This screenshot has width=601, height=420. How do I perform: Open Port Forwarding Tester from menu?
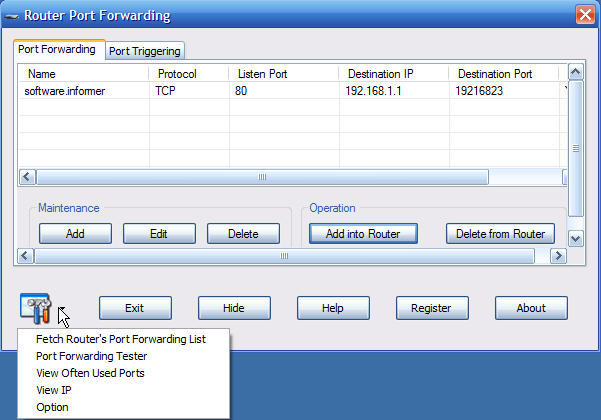(92, 356)
